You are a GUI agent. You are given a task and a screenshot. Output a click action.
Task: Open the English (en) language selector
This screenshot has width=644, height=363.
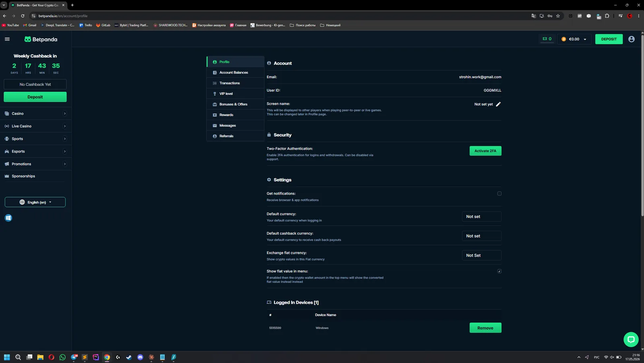pos(35,202)
